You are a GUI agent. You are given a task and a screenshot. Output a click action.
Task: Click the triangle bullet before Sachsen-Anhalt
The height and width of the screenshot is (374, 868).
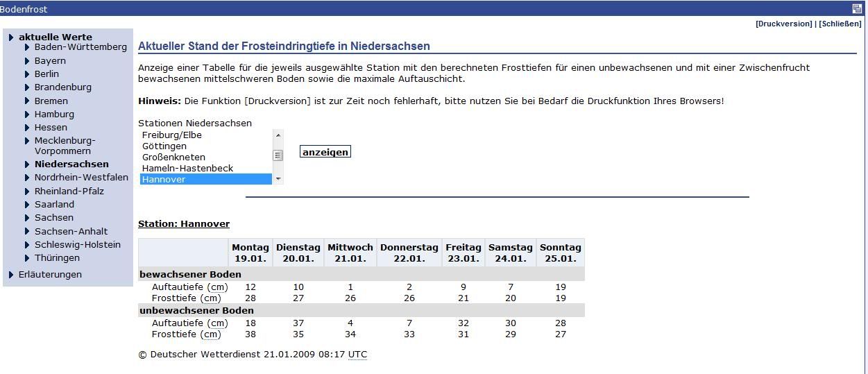coord(27,232)
